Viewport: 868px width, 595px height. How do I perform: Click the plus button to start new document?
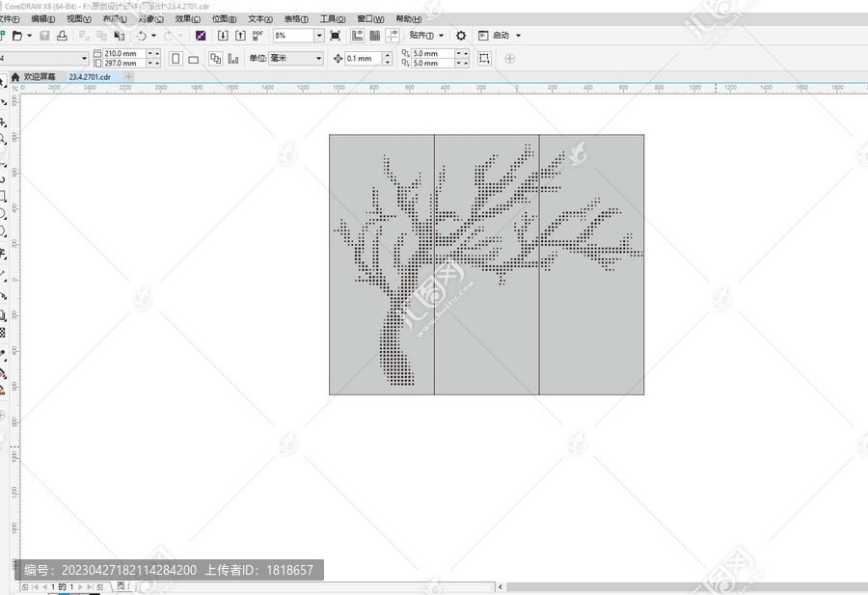[x=128, y=77]
